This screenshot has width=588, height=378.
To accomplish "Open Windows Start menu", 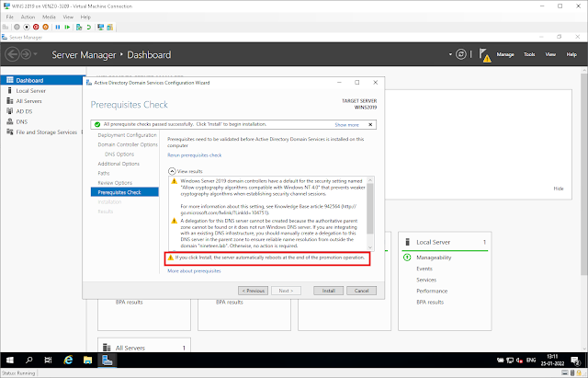I will pos(10,361).
